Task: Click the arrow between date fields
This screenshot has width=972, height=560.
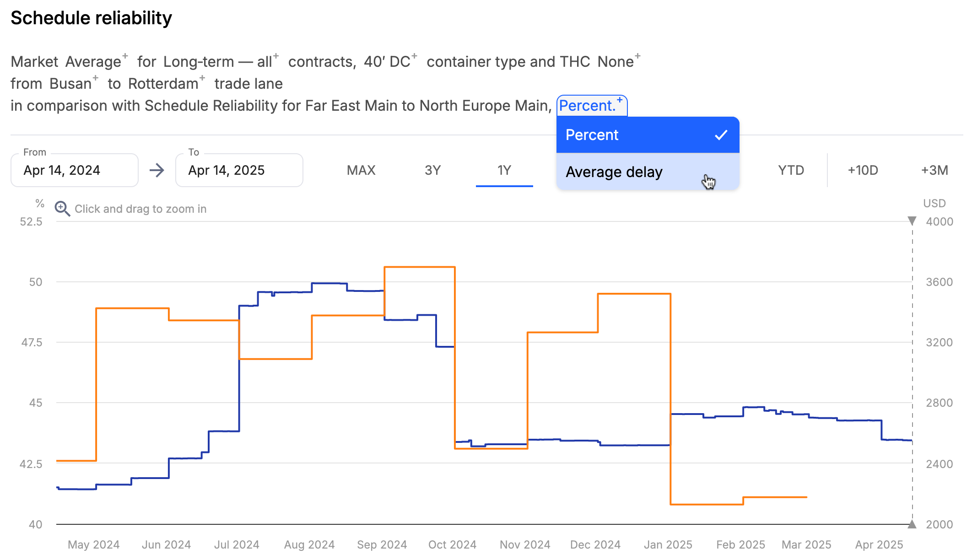Action: pos(157,171)
